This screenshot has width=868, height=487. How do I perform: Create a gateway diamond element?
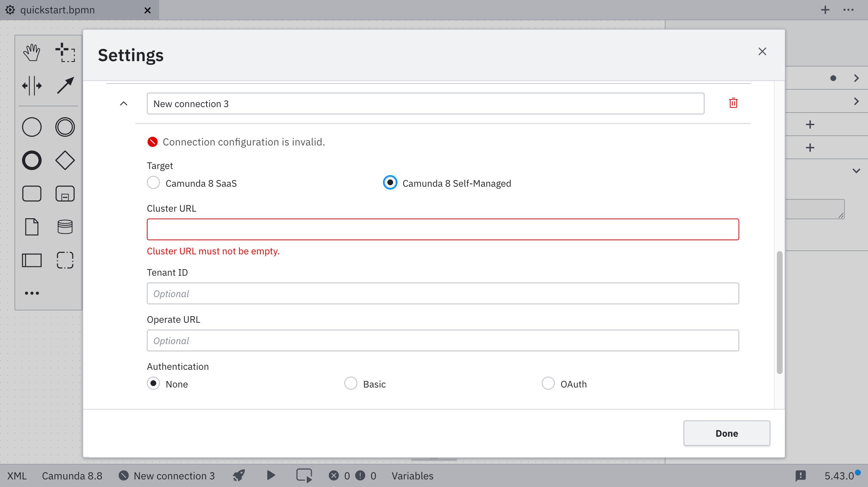[x=65, y=160]
